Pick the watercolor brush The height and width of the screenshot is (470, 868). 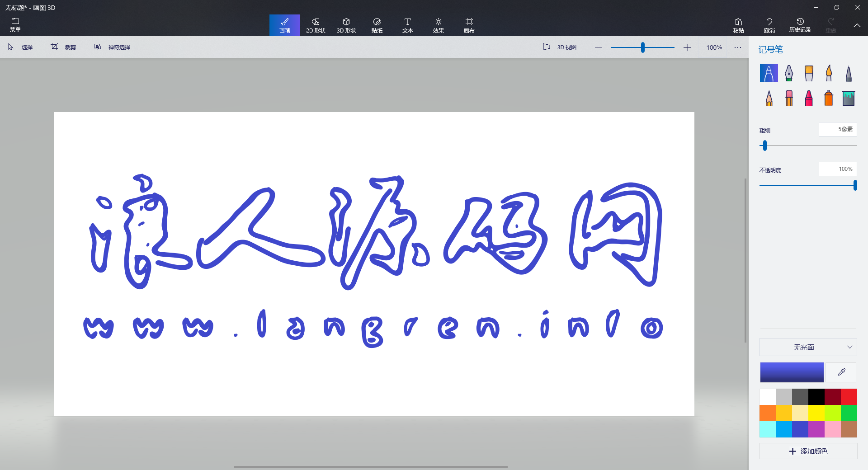click(828, 73)
